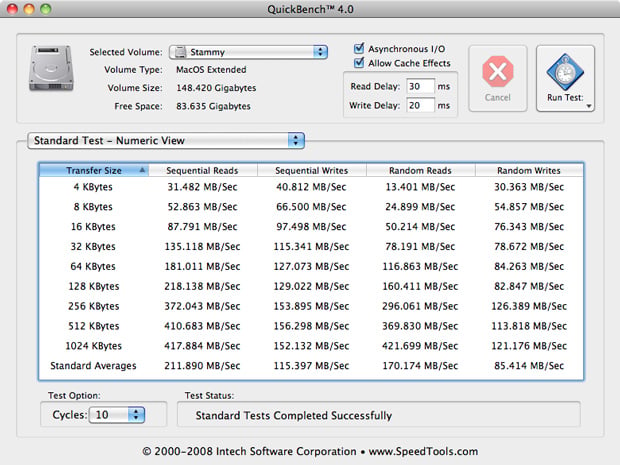
Task: Select the Standard Averages row label
Action: point(93,365)
